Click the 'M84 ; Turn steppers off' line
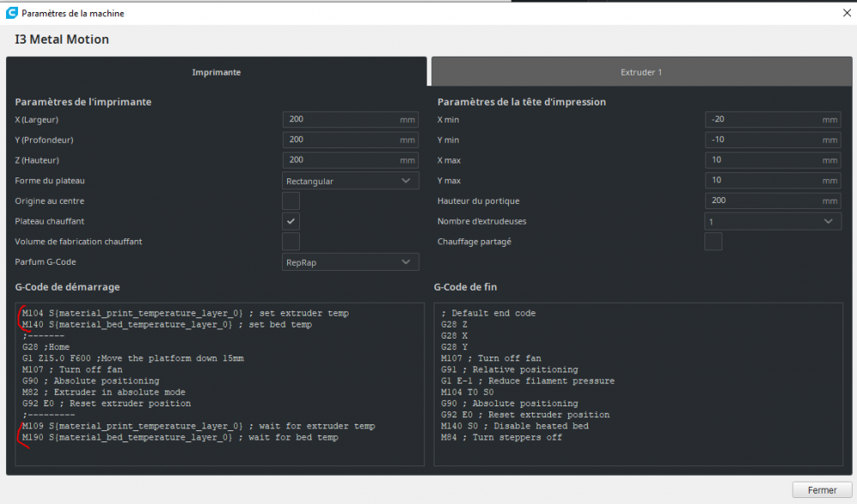The height and width of the screenshot is (504, 857). click(501, 437)
